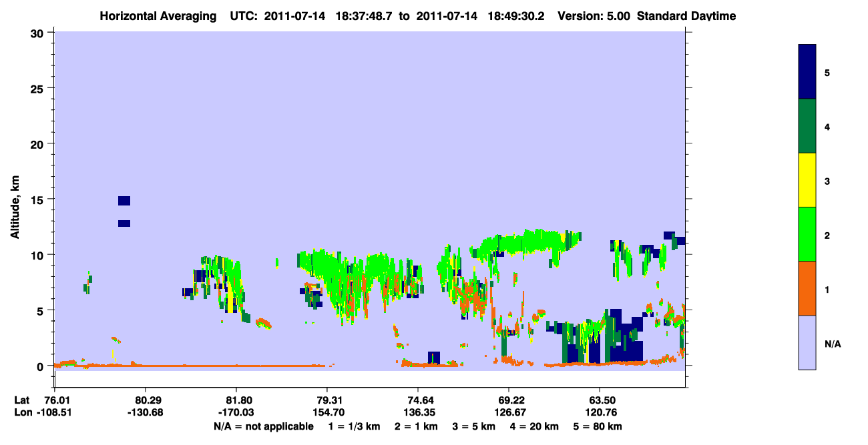
Task: Click the dark green color bar segment labeled 4
Action: (807, 126)
